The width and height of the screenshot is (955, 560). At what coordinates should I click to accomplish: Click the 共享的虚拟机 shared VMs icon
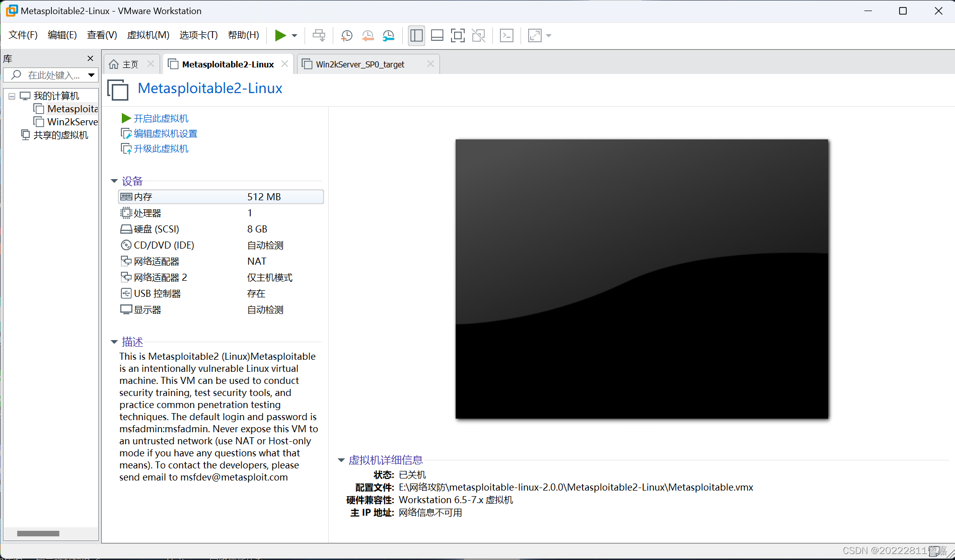tap(26, 134)
